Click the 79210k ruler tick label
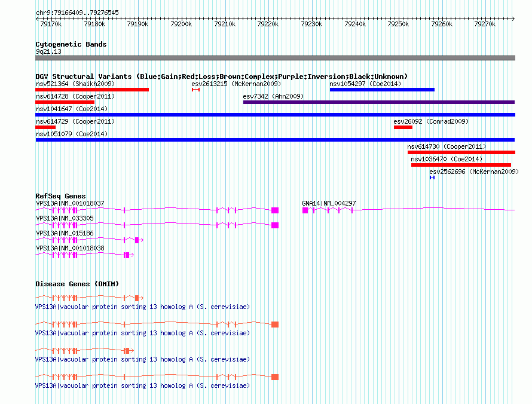Viewport: 532px width, 404px height. pyautogui.click(x=225, y=24)
